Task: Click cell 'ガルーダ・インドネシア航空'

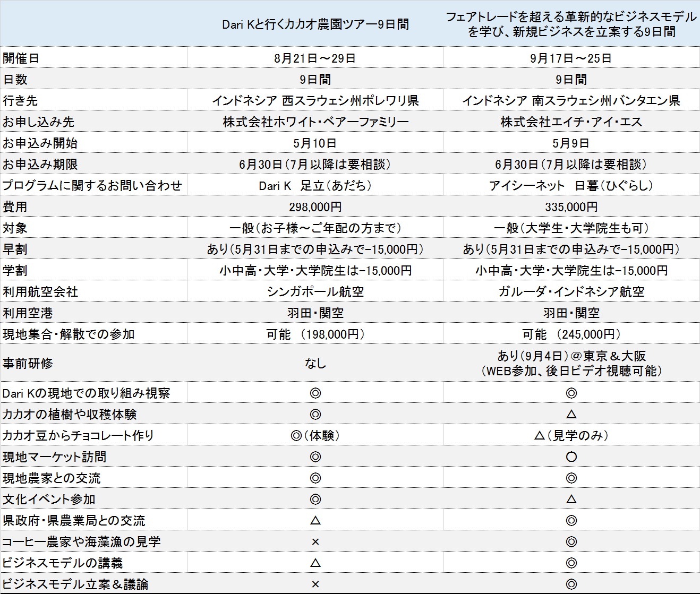Action: (x=571, y=292)
